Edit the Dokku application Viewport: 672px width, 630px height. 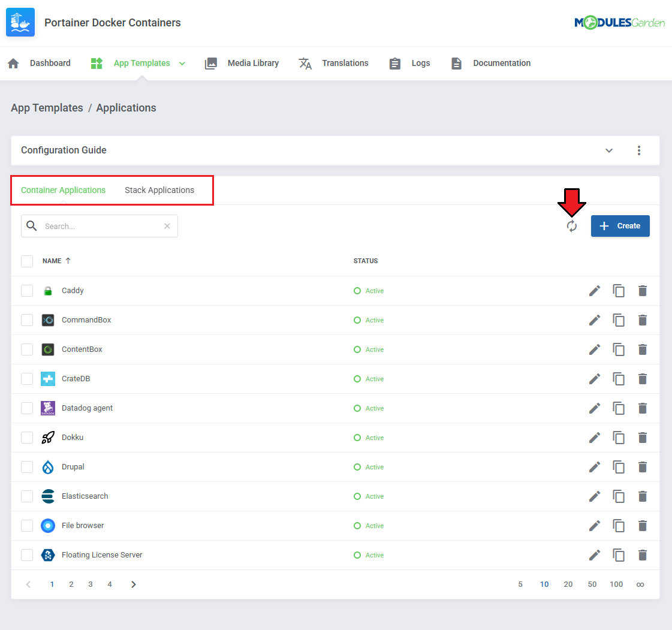tap(595, 438)
